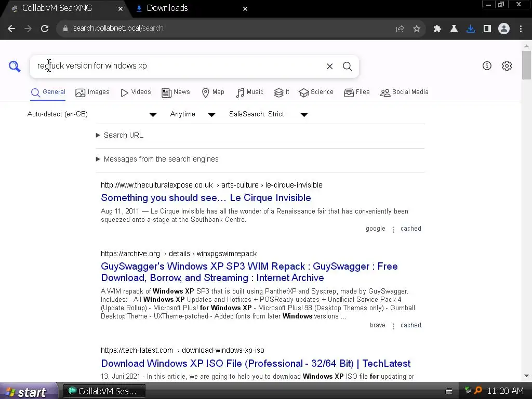532x399 pixels.
Task: Click the scrollbar up arrow
Action: pyautogui.click(x=526, y=46)
